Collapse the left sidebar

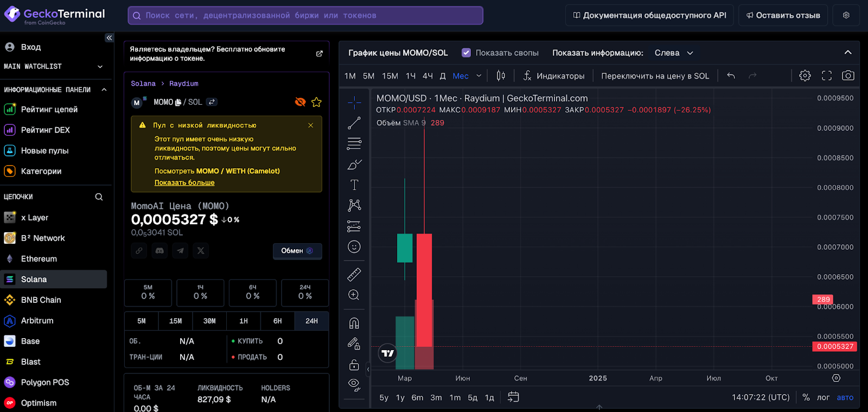(x=109, y=37)
